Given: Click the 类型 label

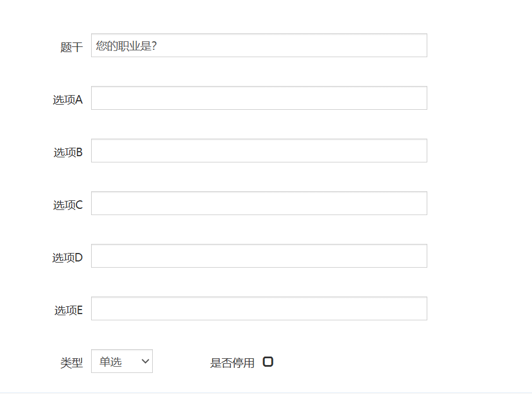Looking at the screenshot, I should click(x=71, y=363).
